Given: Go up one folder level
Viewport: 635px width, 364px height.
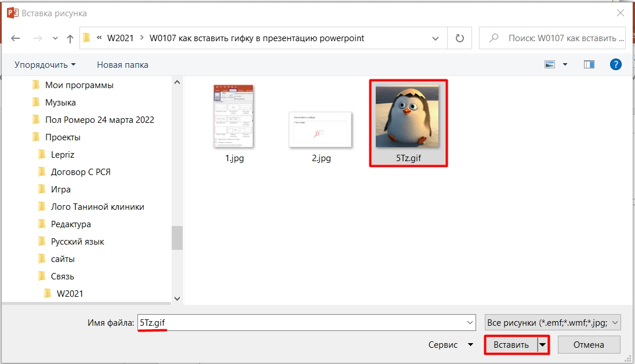Looking at the screenshot, I should click(70, 38).
